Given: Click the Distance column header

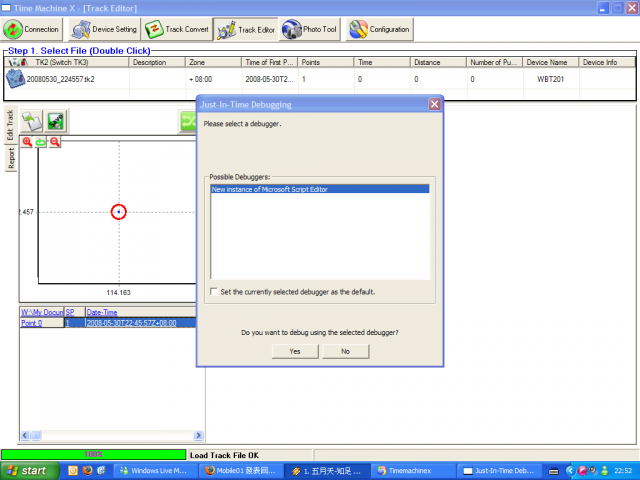Looking at the screenshot, I should [438, 62].
